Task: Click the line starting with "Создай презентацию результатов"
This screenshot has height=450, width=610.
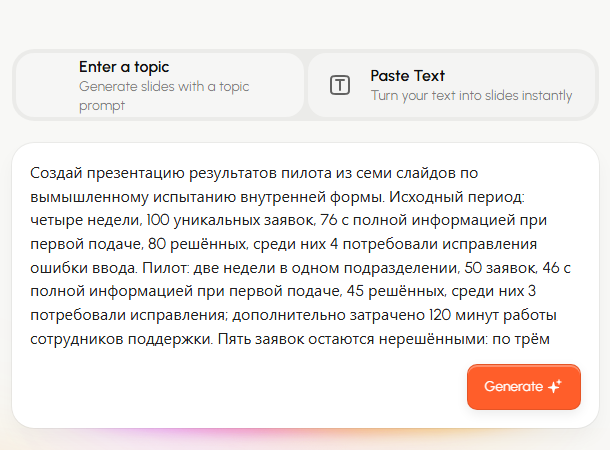Action: click(254, 173)
